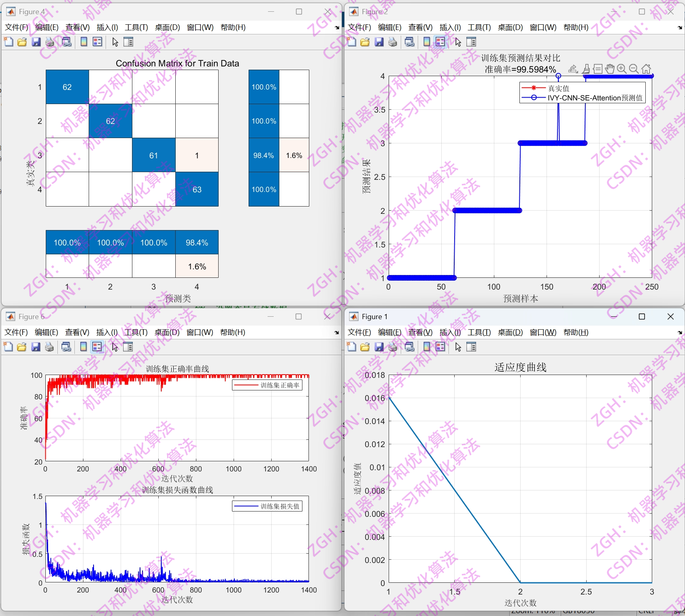Toggle Insert Legend in Figure 1 toolbar
685x616 pixels.
(x=440, y=347)
